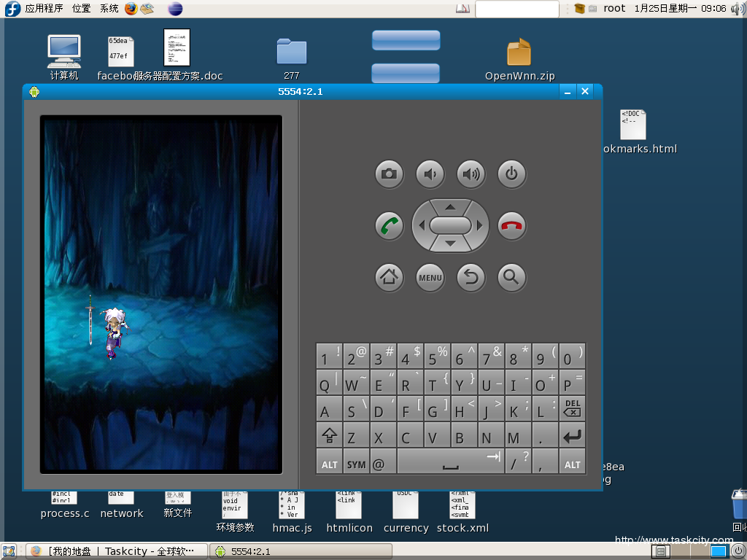The width and height of the screenshot is (747, 560).
Task: Click the emulator Search button
Action: pyautogui.click(x=511, y=277)
